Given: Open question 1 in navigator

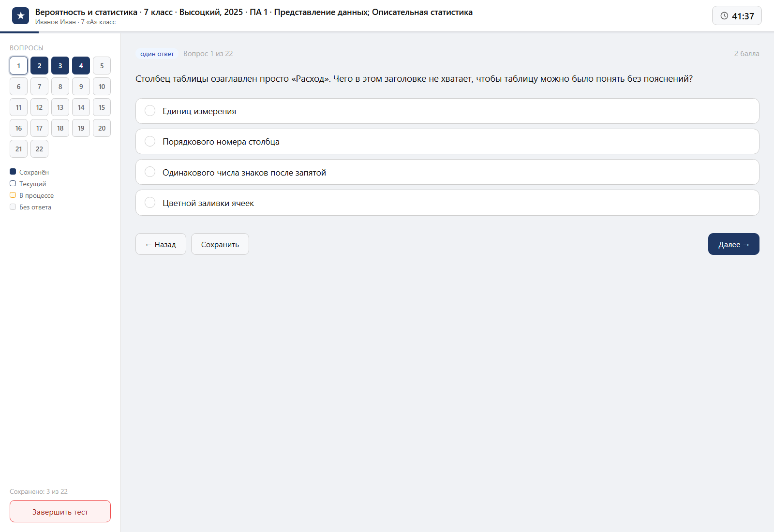Looking at the screenshot, I should point(18,66).
